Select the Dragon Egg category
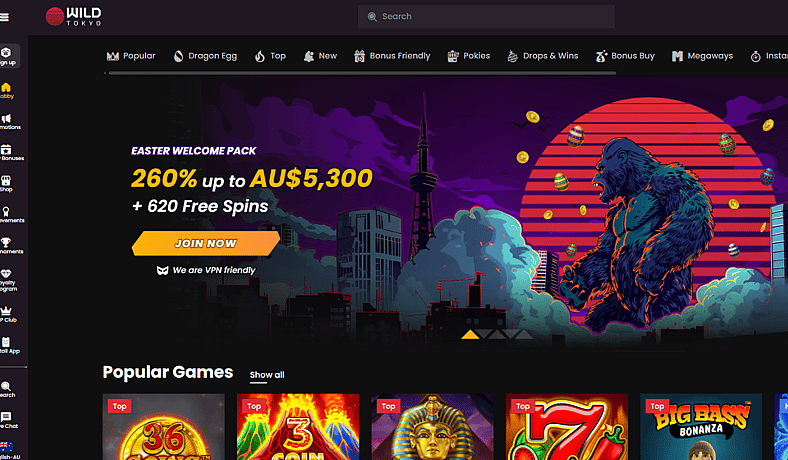 205,56
